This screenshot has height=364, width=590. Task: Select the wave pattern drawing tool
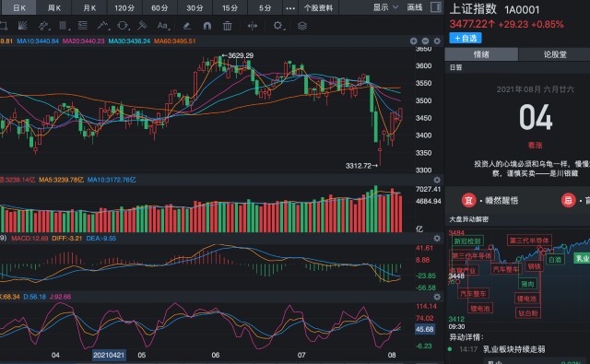pos(102,26)
